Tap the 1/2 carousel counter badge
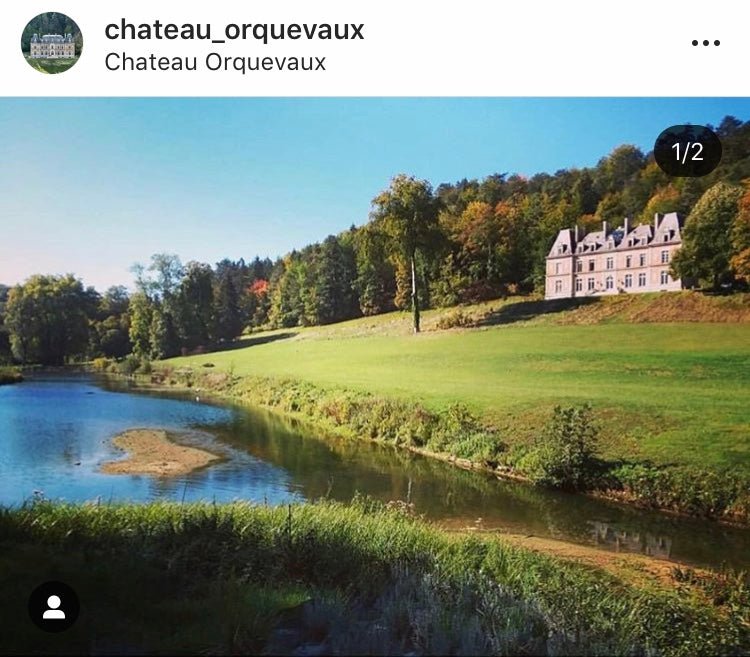The height and width of the screenshot is (657, 750). (x=687, y=151)
